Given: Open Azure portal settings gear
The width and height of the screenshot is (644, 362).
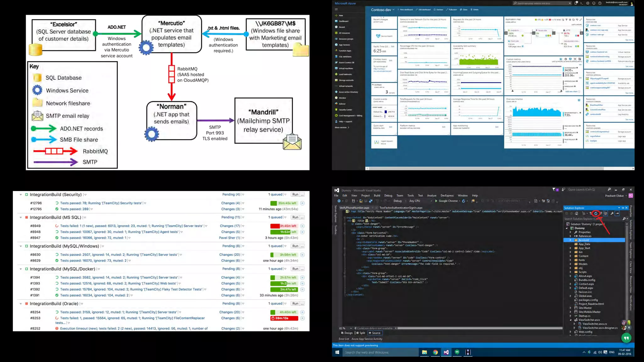Looking at the screenshot, I should pos(587,3).
